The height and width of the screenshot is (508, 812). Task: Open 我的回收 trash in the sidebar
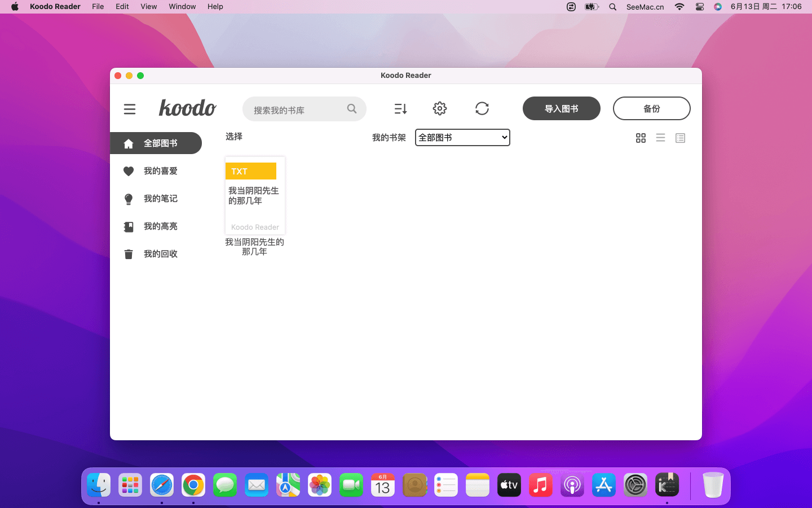tap(160, 254)
